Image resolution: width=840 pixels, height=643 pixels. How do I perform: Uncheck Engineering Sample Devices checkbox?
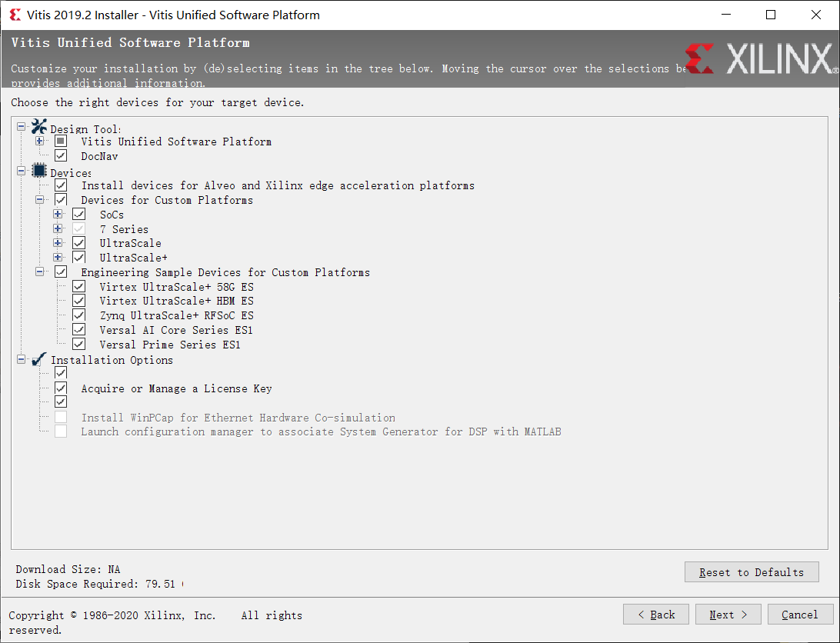[61, 272]
